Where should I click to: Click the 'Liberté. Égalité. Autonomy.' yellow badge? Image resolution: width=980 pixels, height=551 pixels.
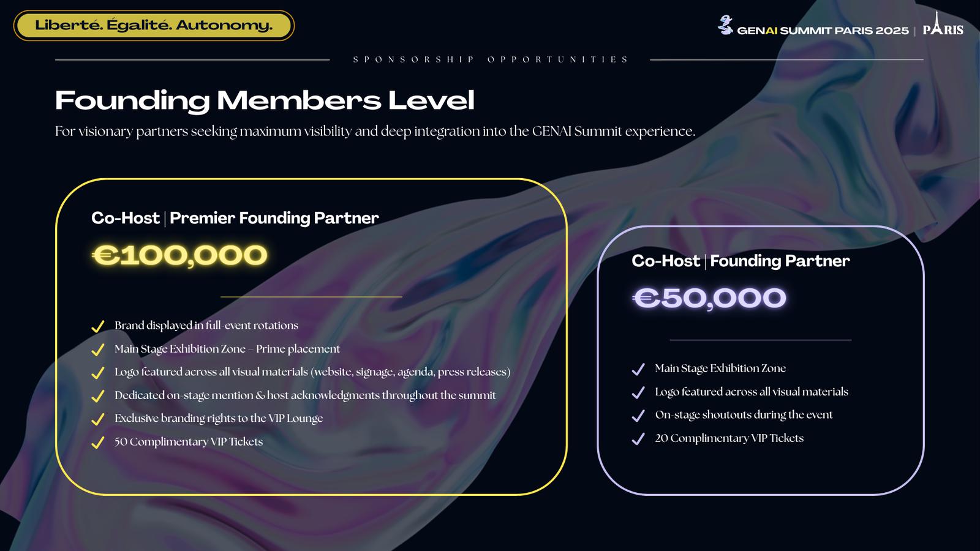pos(154,26)
